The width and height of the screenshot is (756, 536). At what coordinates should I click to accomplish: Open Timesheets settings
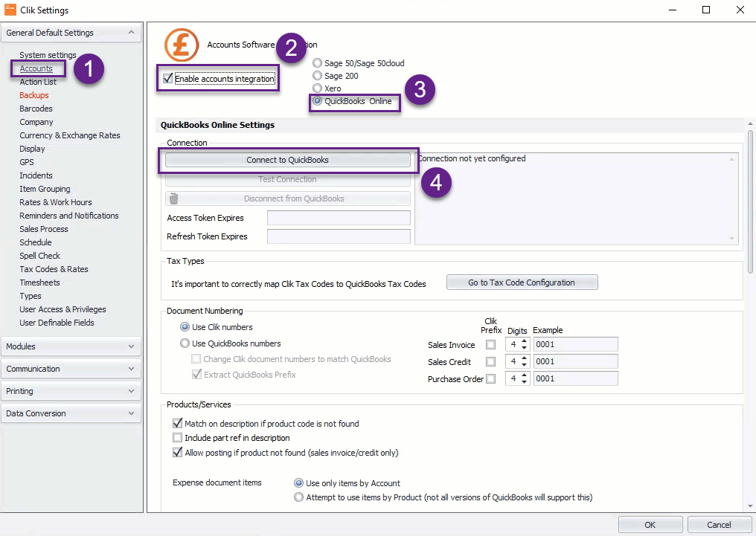tap(40, 282)
